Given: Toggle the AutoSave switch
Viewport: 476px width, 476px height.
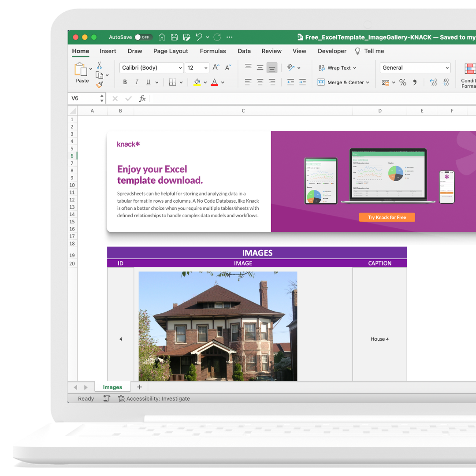Looking at the screenshot, I should click(x=143, y=37).
